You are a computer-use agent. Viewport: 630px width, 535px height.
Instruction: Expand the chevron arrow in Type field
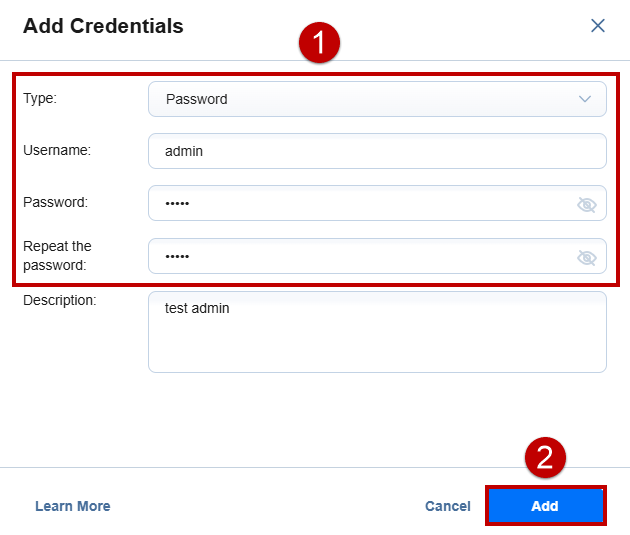point(585,99)
